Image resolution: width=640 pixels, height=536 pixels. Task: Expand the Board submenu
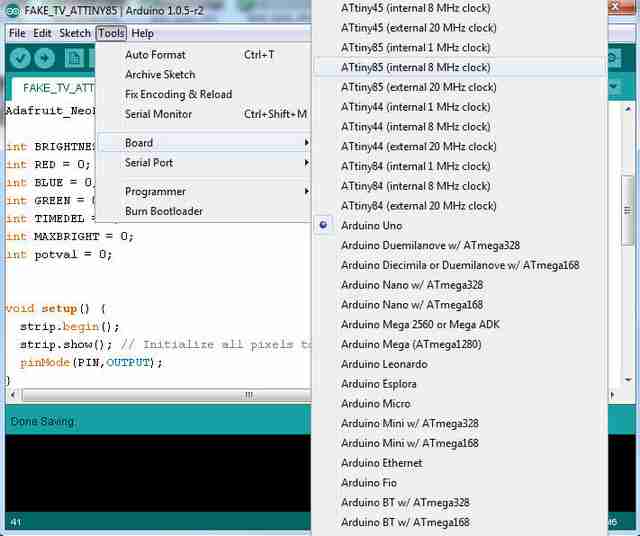pos(204,143)
